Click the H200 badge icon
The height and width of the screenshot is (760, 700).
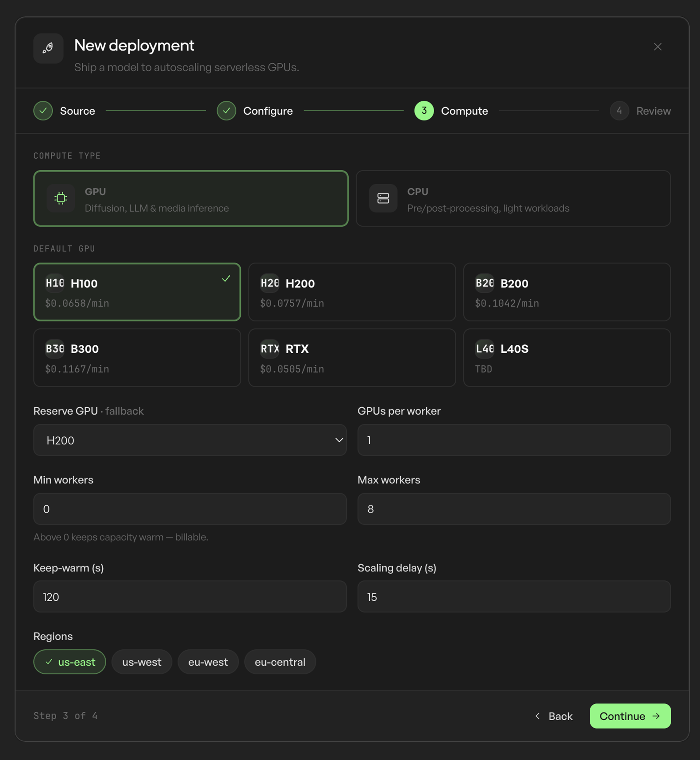[270, 283]
